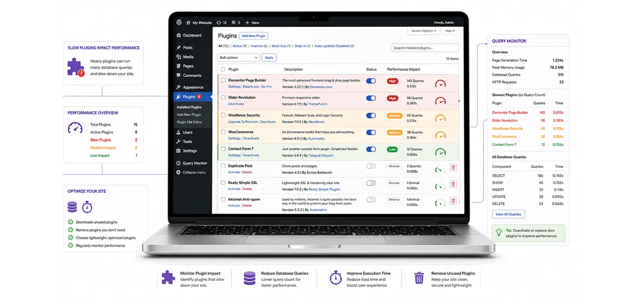Click the Apply button

coord(269,58)
